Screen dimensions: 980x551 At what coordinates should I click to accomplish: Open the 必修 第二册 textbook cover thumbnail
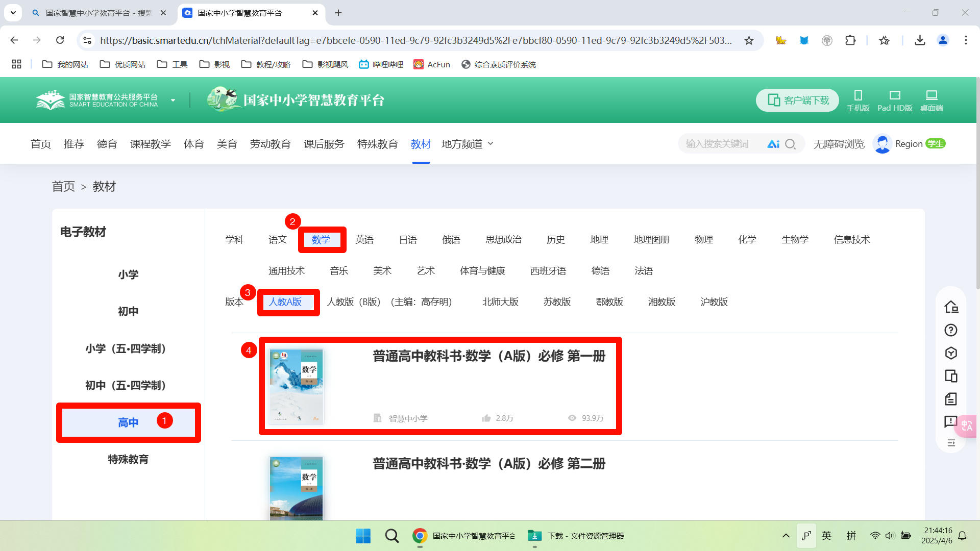(x=296, y=488)
